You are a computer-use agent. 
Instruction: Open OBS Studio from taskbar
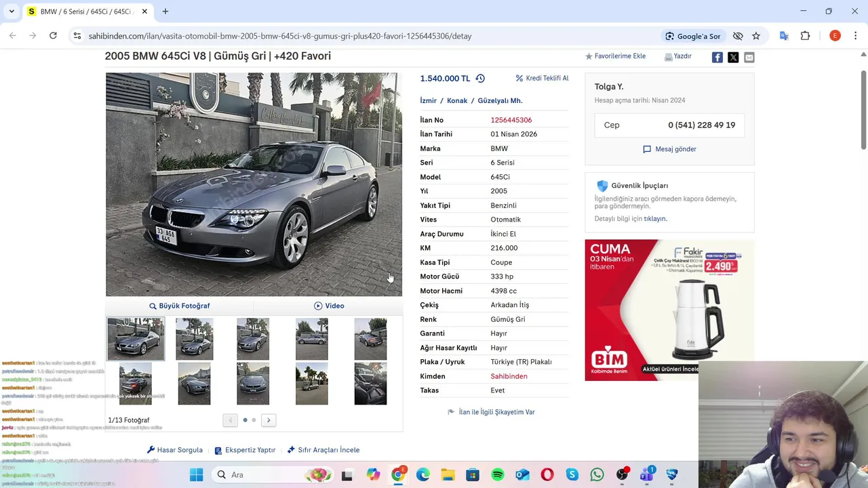pyautogui.click(x=622, y=474)
